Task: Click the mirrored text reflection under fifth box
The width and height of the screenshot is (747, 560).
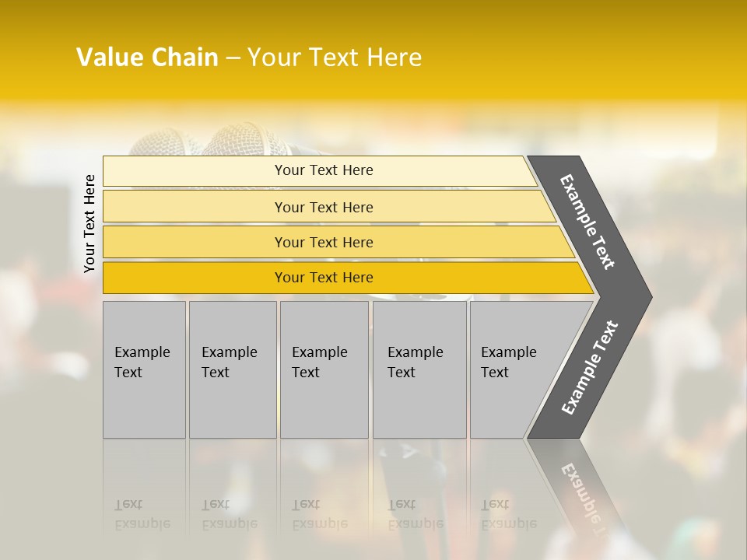Action: 509,515
